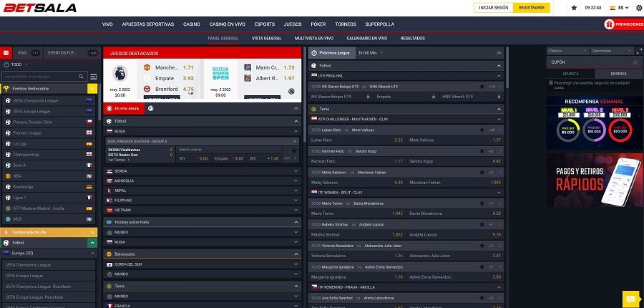Open favorites star icon in header

[574, 8]
